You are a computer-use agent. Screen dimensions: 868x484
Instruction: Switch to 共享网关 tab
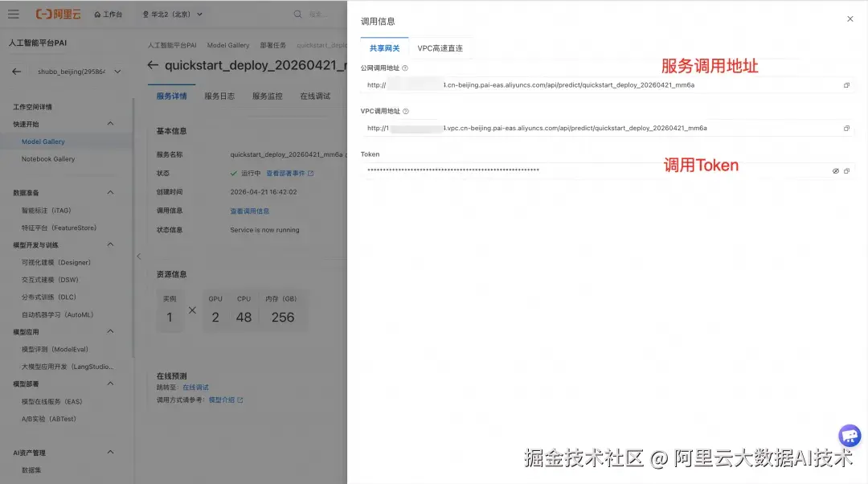pyautogui.click(x=385, y=48)
